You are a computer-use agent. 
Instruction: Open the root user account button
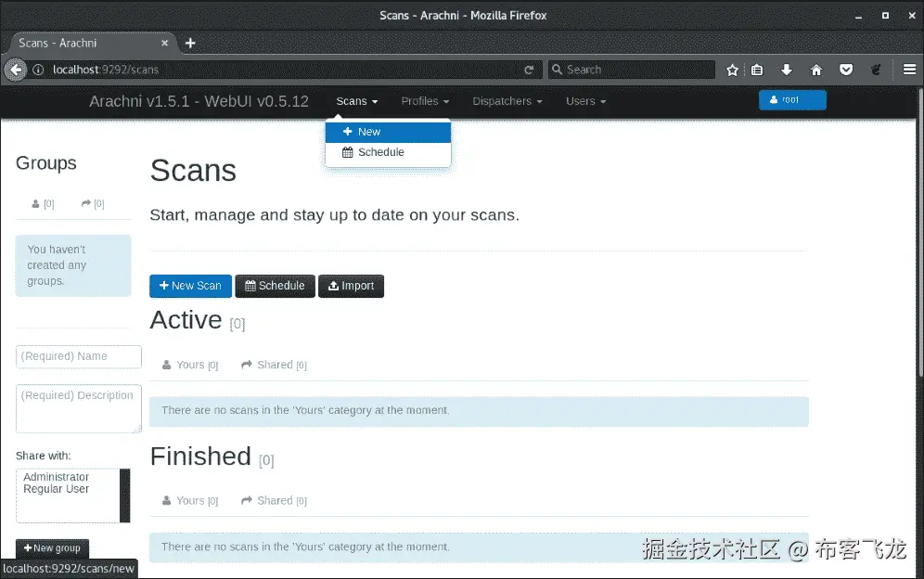click(x=792, y=99)
